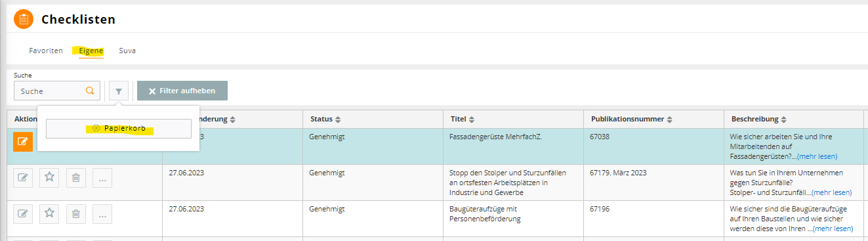The height and width of the screenshot is (241, 868).
Task: Switch to the Suva tab
Action: 127,51
